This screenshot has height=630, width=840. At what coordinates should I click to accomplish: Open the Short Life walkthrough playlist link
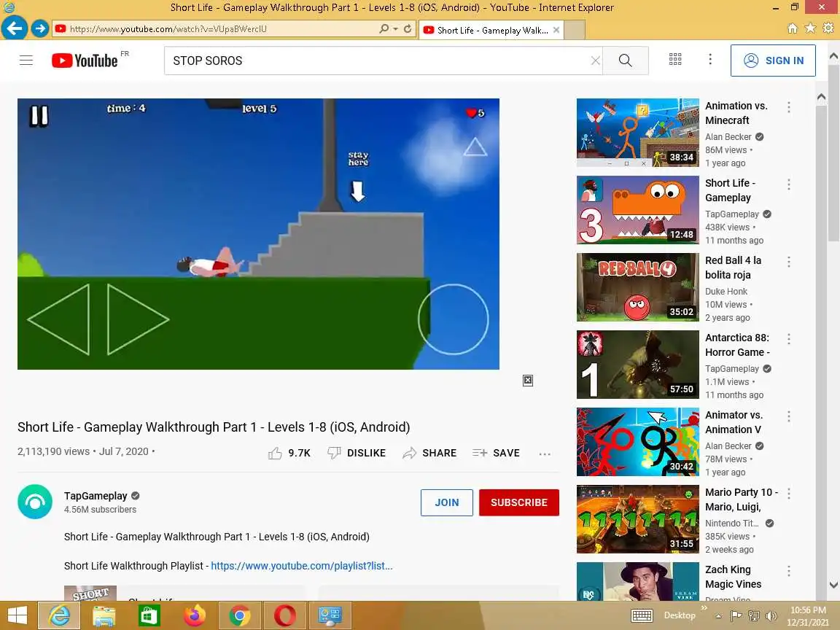pyautogui.click(x=302, y=566)
